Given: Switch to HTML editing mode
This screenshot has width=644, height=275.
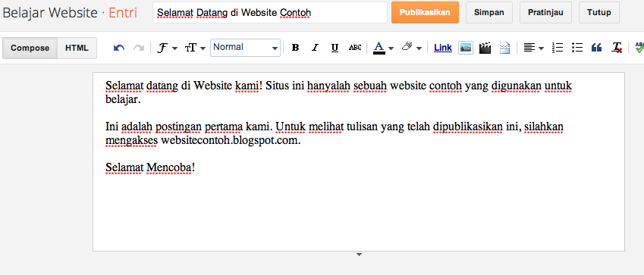Looking at the screenshot, I should coord(77,48).
